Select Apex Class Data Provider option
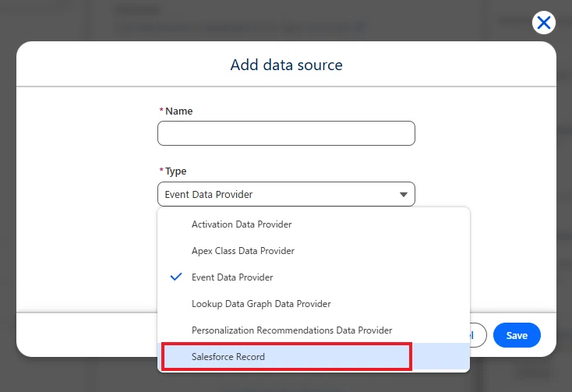572x392 pixels. point(313,250)
